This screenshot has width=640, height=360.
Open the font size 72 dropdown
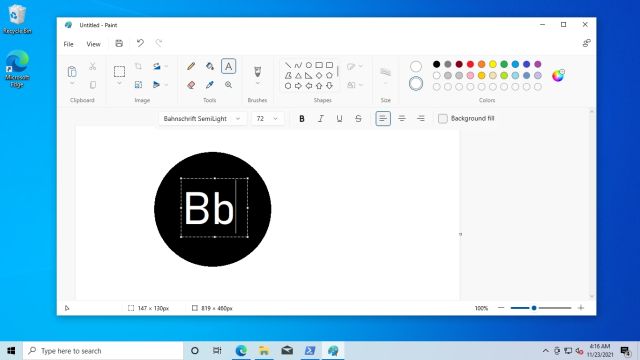coord(267,118)
